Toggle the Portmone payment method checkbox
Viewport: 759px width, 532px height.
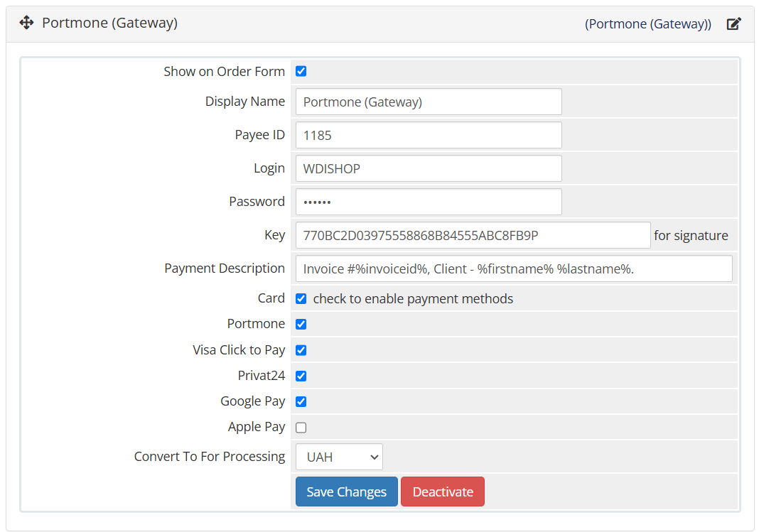[301, 324]
